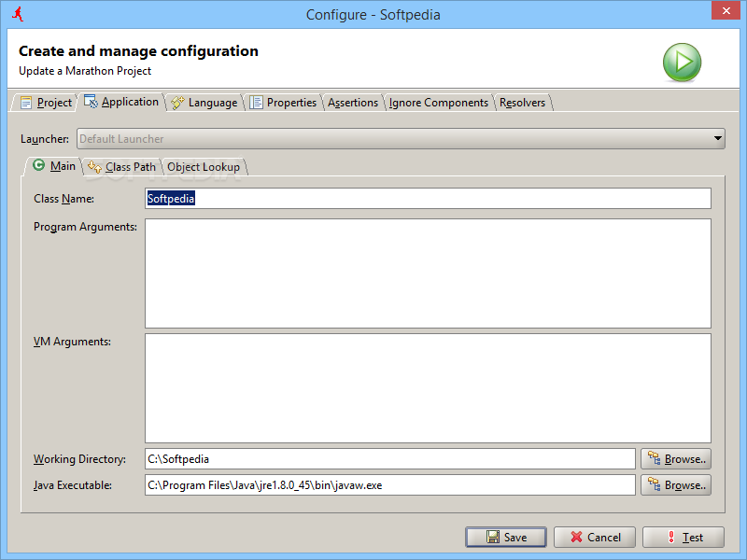Click inside Program Arguments text area
Image resolution: width=747 pixels, height=560 pixels.
point(428,273)
